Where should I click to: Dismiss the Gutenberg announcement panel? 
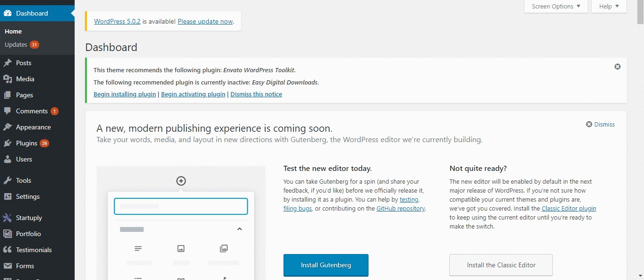(x=601, y=124)
